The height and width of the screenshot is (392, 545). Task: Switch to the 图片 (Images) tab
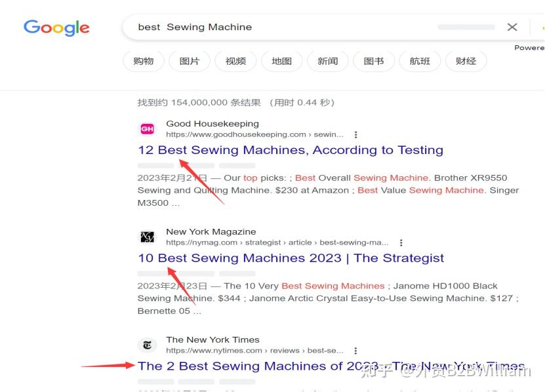pos(189,60)
